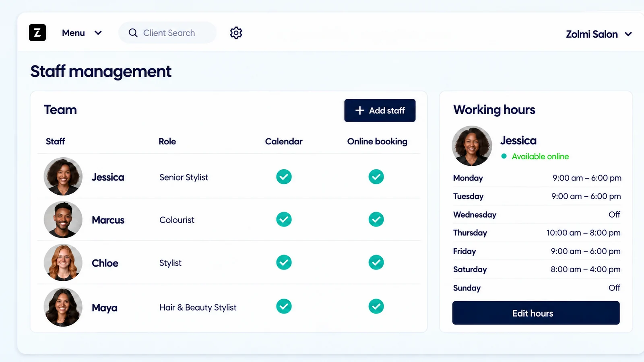
Task: Select Jessica's avatar in the Team list
Action: [63, 177]
